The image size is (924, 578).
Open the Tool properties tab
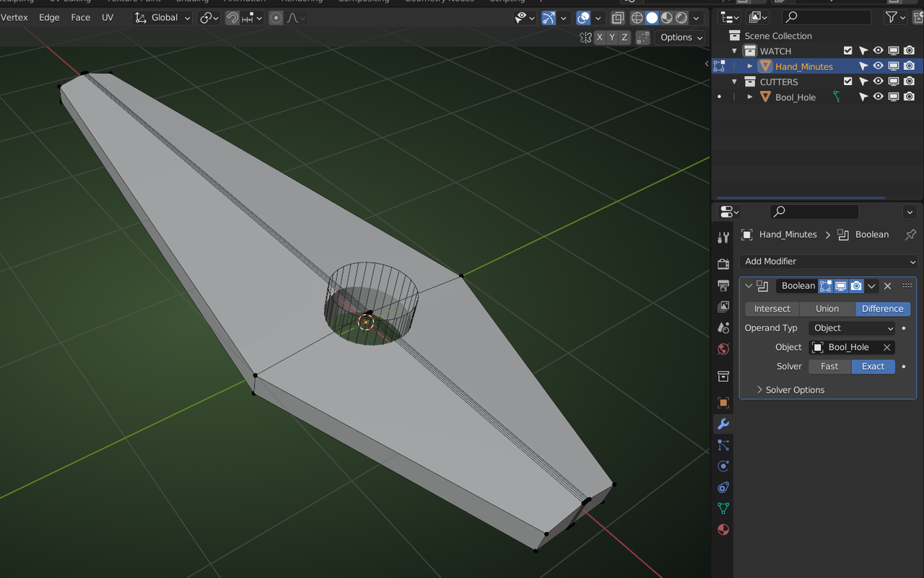[723, 238]
